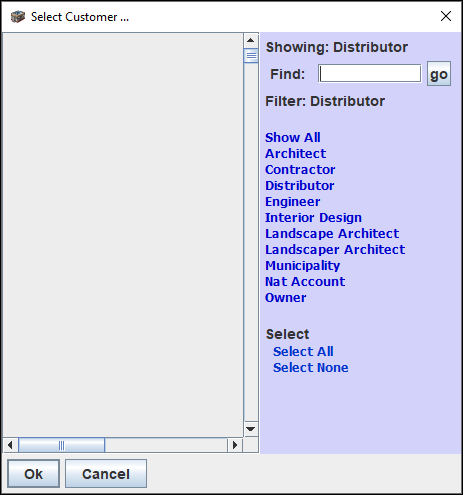This screenshot has width=463, height=495.
Task: Select the Distributor filter link
Action: point(300,185)
